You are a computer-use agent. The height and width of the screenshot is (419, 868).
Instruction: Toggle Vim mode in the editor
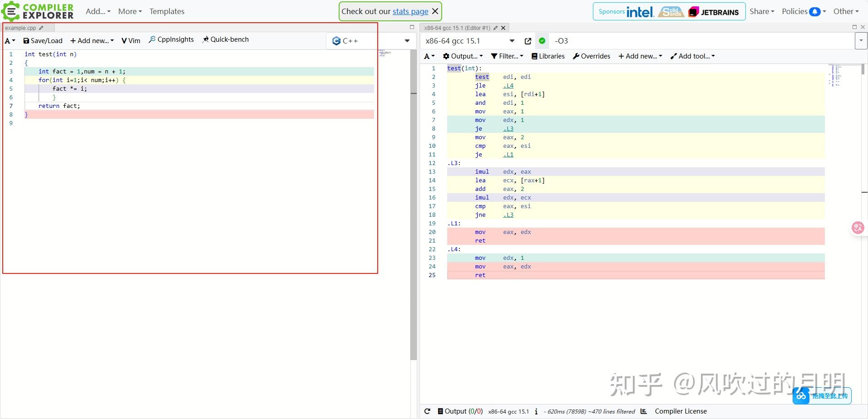point(131,40)
